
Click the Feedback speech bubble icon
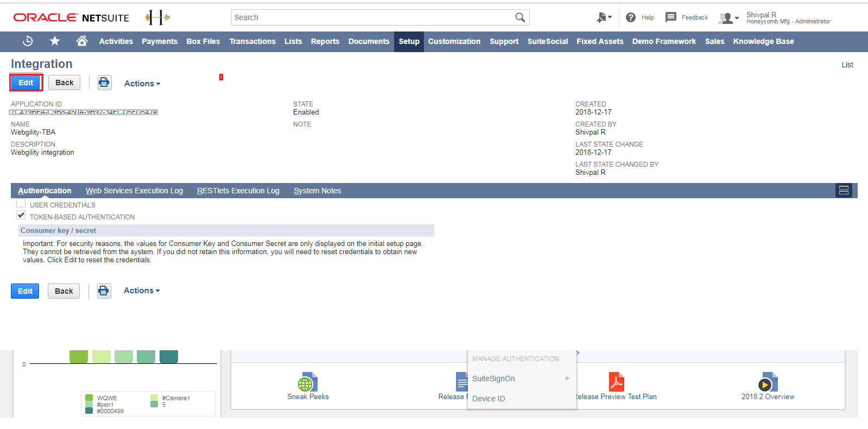pos(671,17)
